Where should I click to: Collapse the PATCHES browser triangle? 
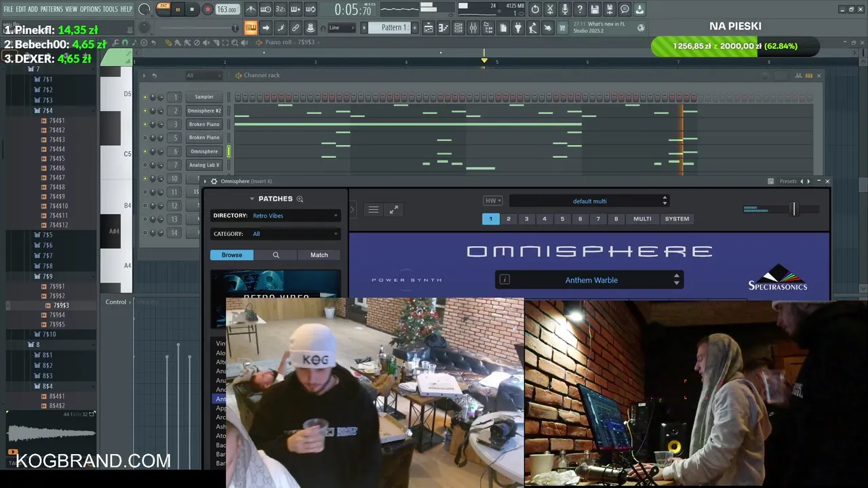[252, 199]
